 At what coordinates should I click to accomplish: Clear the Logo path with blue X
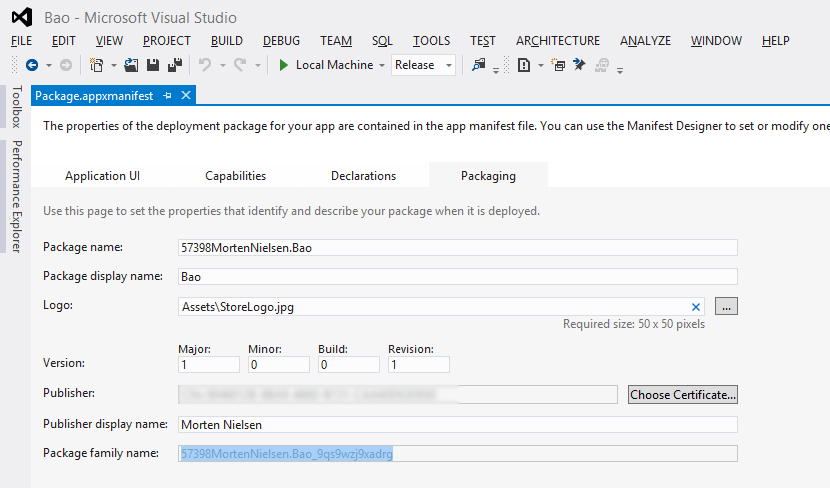click(696, 307)
